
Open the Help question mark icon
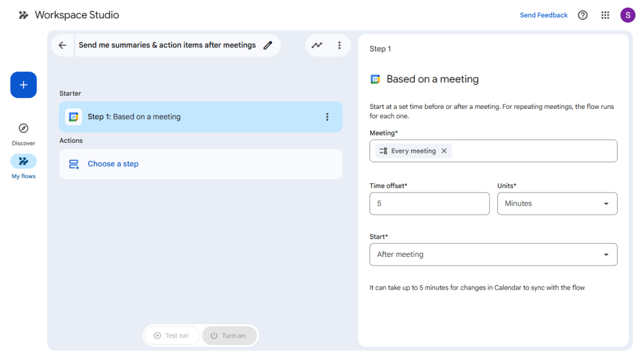pos(582,15)
